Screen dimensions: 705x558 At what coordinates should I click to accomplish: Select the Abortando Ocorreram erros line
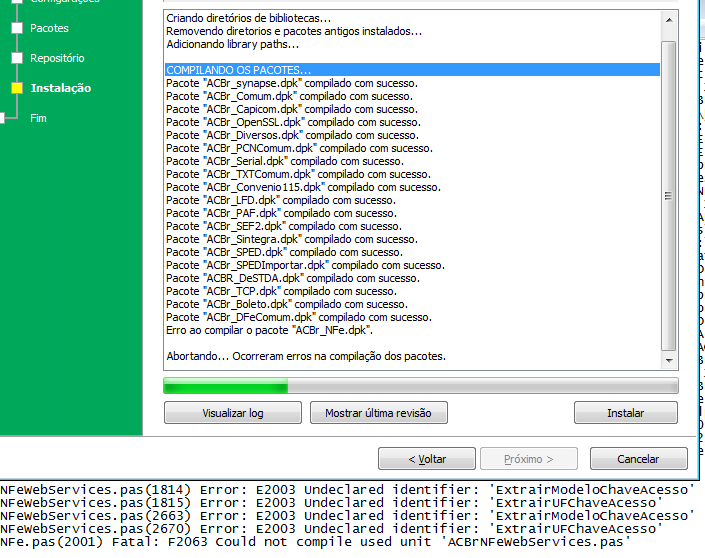tap(306, 357)
